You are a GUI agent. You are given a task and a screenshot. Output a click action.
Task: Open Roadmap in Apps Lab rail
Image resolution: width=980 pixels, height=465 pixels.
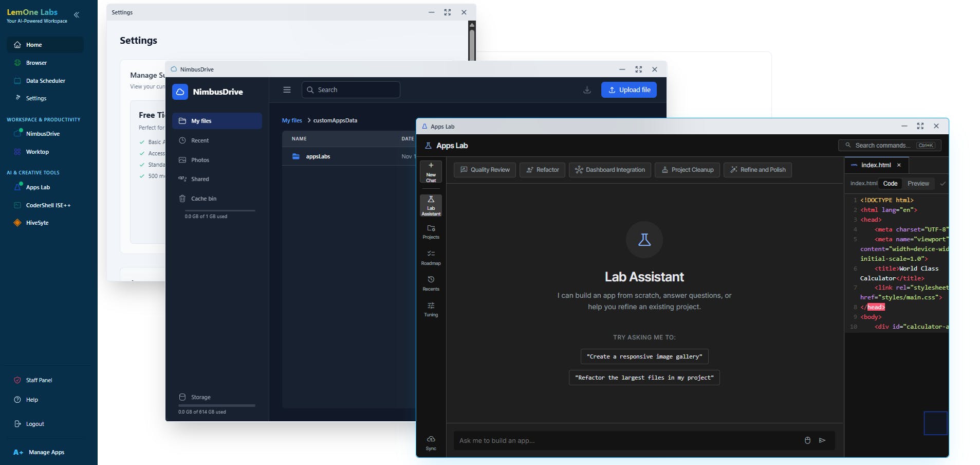[x=431, y=258]
